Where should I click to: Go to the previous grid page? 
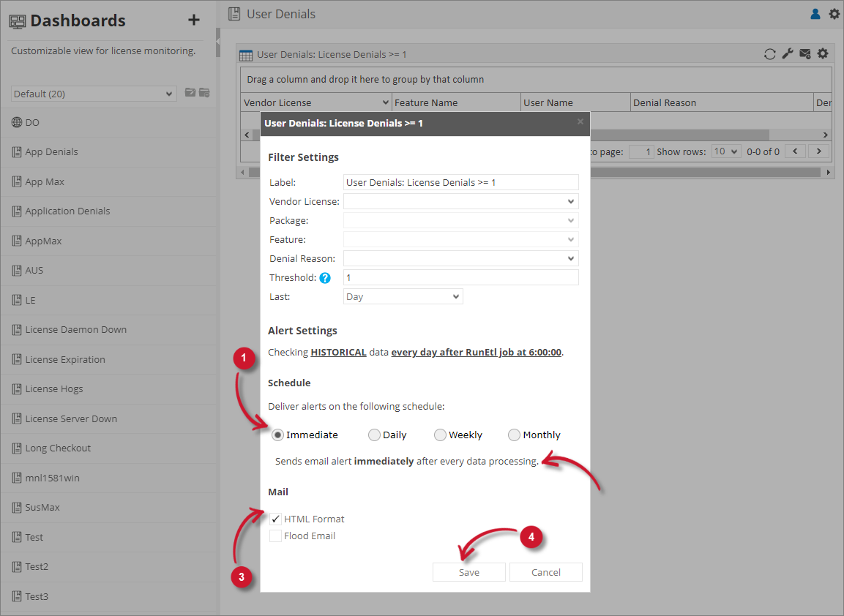795,151
